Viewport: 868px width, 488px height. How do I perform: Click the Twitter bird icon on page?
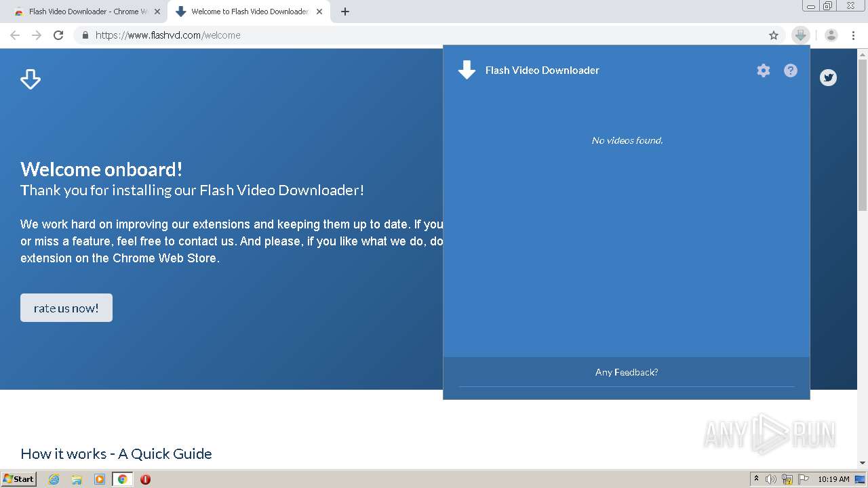pos(828,78)
